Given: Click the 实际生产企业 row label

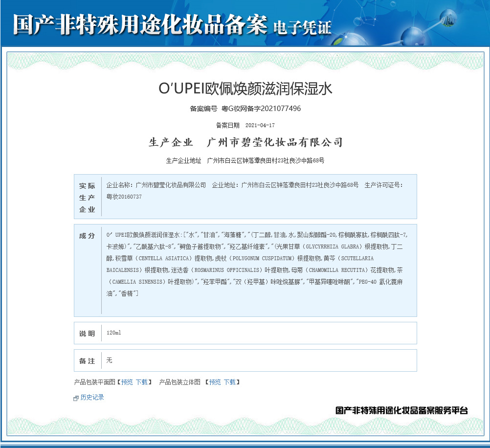Looking at the screenshot, I should pyautogui.click(x=87, y=198).
